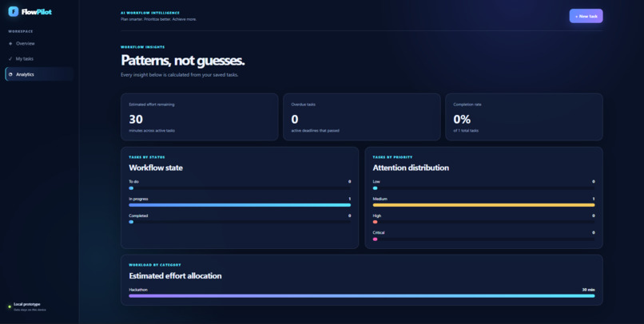Click the 'Low' priority label
This screenshot has height=324, width=644.
point(376,181)
